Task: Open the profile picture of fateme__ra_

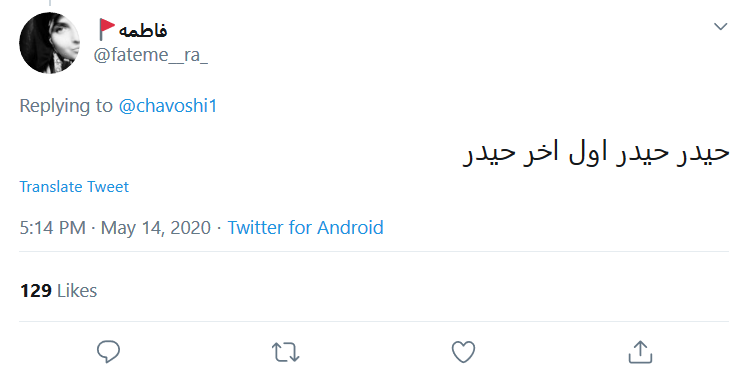Action: click(50, 43)
